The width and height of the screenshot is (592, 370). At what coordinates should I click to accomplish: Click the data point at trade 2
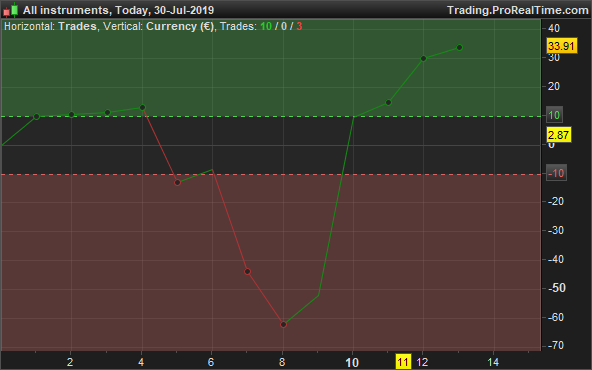pos(72,115)
